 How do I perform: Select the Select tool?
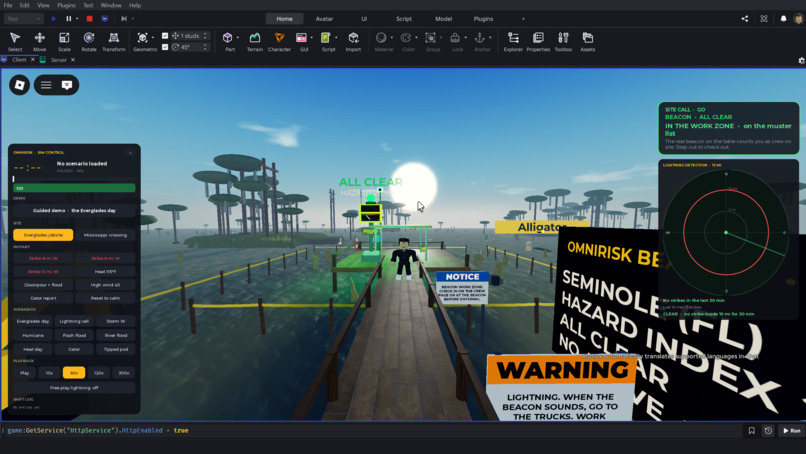[15, 41]
